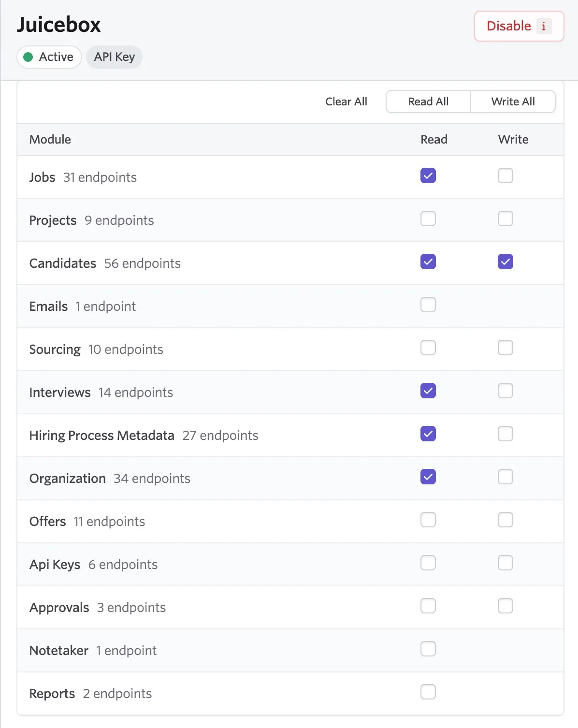
Task: Uncheck Write permission for Candidates
Action: click(506, 262)
